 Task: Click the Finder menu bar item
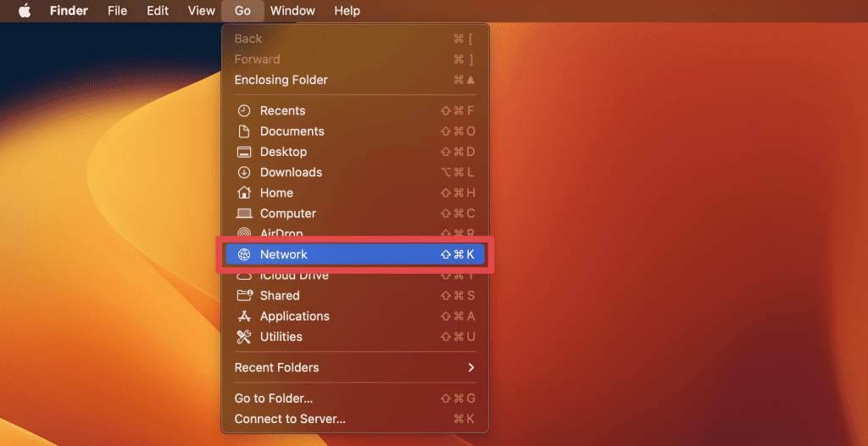coord(69,10)
